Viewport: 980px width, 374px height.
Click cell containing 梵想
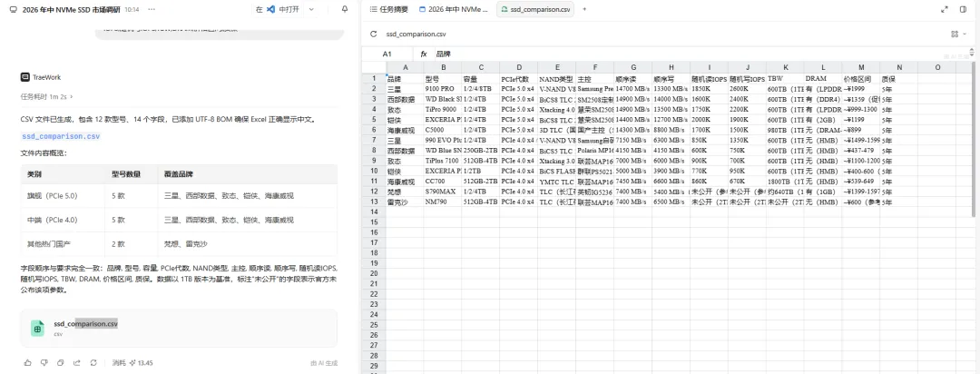click(x=405, y=192)
